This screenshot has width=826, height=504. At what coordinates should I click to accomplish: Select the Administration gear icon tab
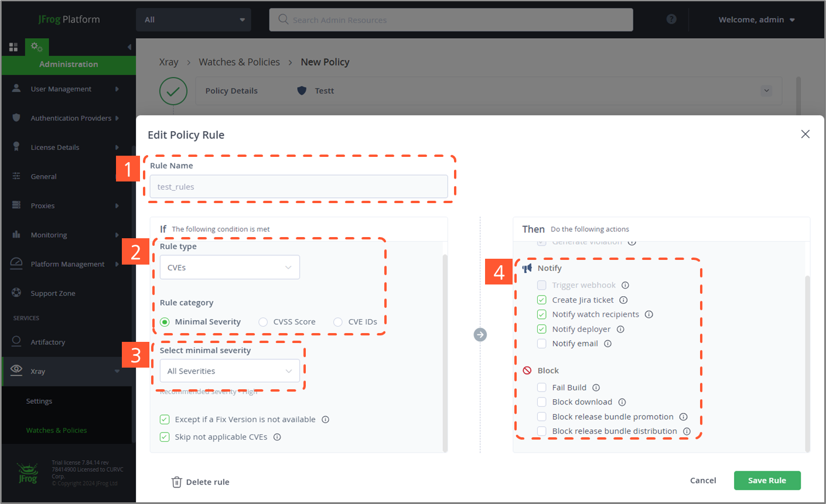pyautogui.click(x=37, y=47)
